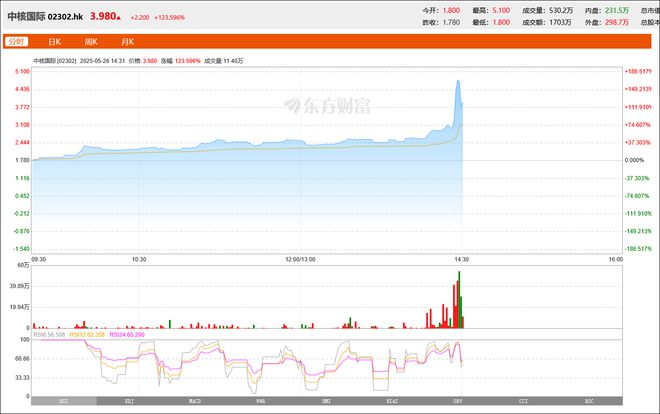The height and width of the screenshot is (414, 660).
Task: Click the 1.780 baseline price axis label
Action: click(x=22, y=160)
